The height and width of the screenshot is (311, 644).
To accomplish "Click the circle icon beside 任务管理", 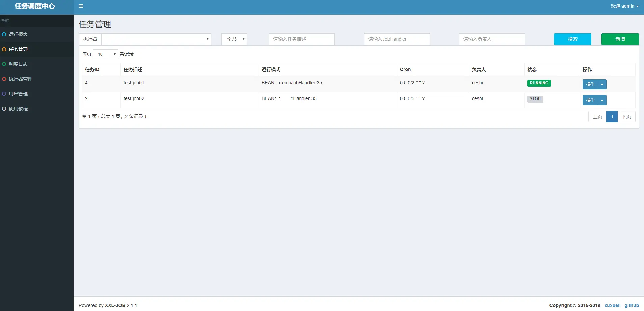I will tap(4, 49).
